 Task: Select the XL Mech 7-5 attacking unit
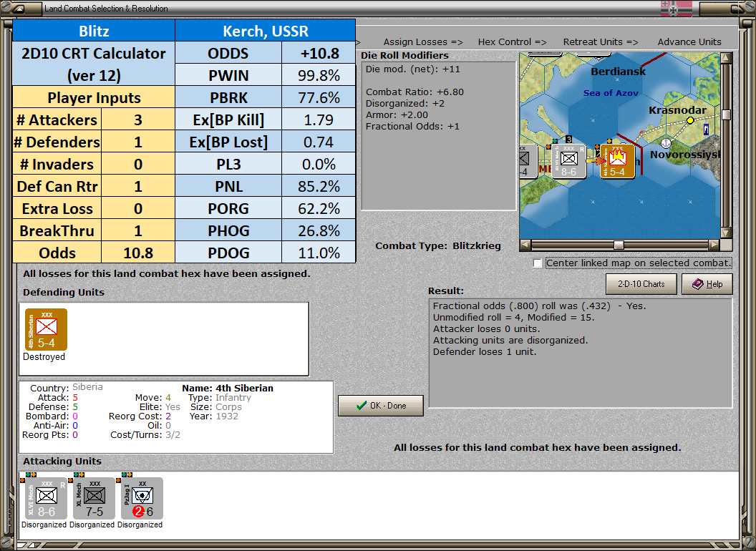point(94,499)
